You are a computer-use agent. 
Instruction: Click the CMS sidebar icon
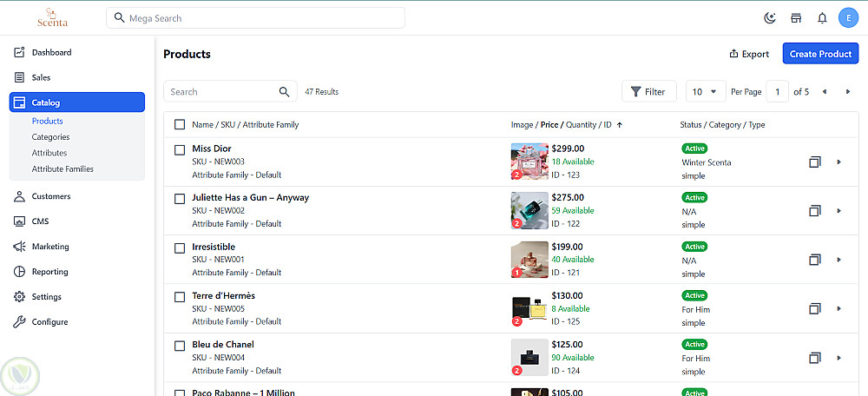tap(19, 221)
